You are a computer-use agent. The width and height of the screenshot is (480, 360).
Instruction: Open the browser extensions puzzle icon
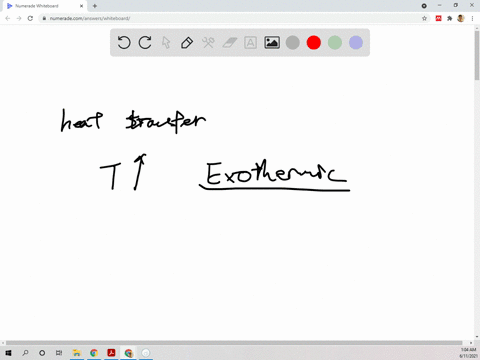click(x=450, y=18)
